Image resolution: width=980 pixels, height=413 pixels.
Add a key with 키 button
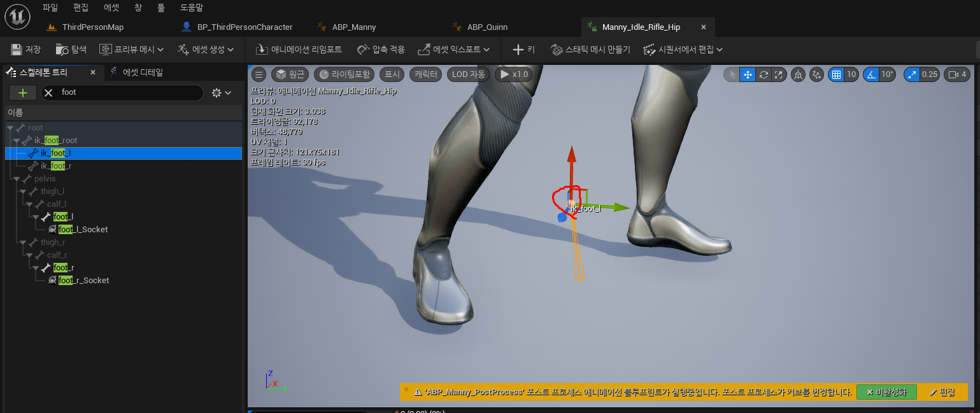pos(524,49)
